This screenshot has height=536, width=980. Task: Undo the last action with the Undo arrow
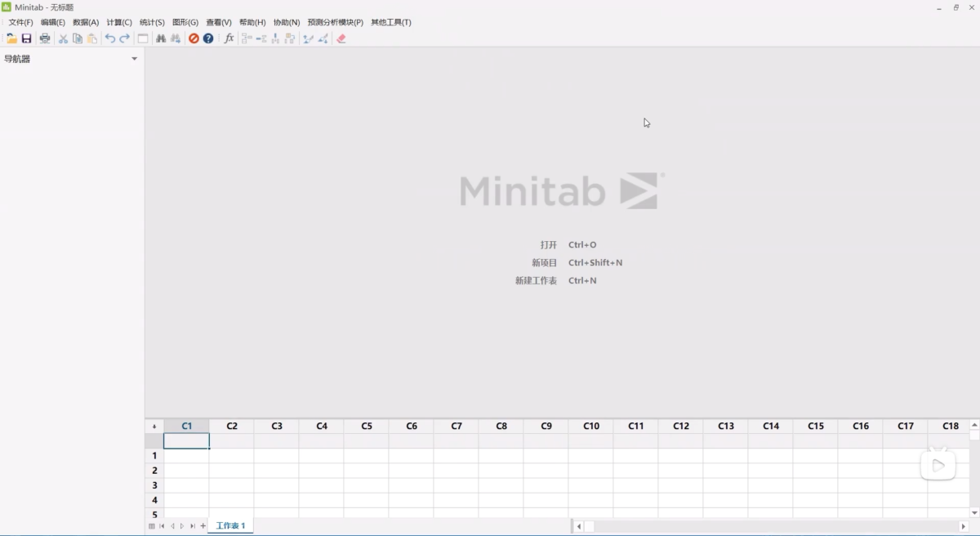110,38
